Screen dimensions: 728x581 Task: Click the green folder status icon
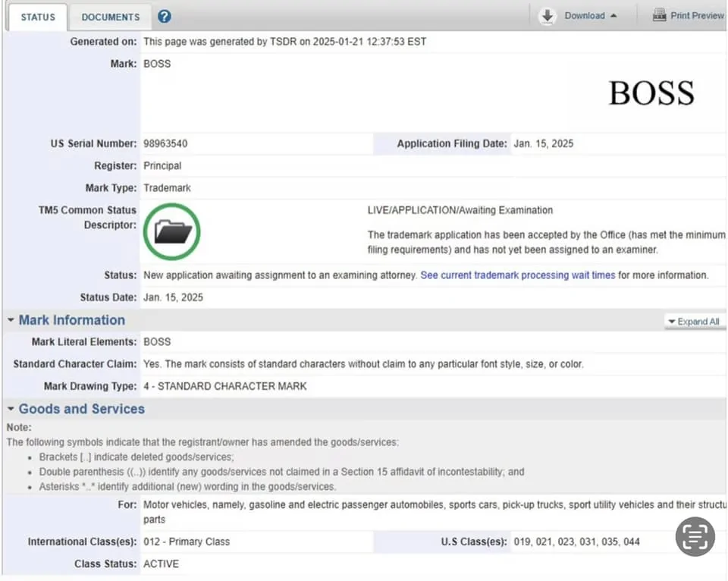click(172, 231)
